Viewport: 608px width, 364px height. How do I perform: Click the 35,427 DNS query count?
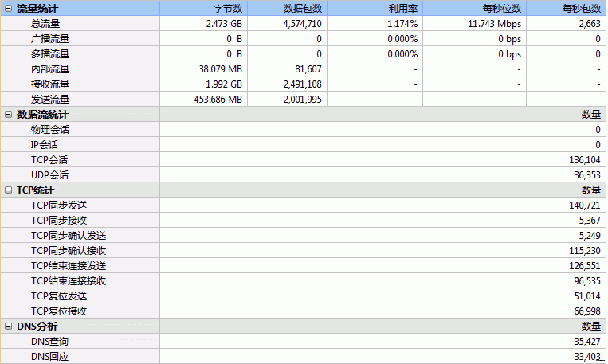click(x=587, y=341)
